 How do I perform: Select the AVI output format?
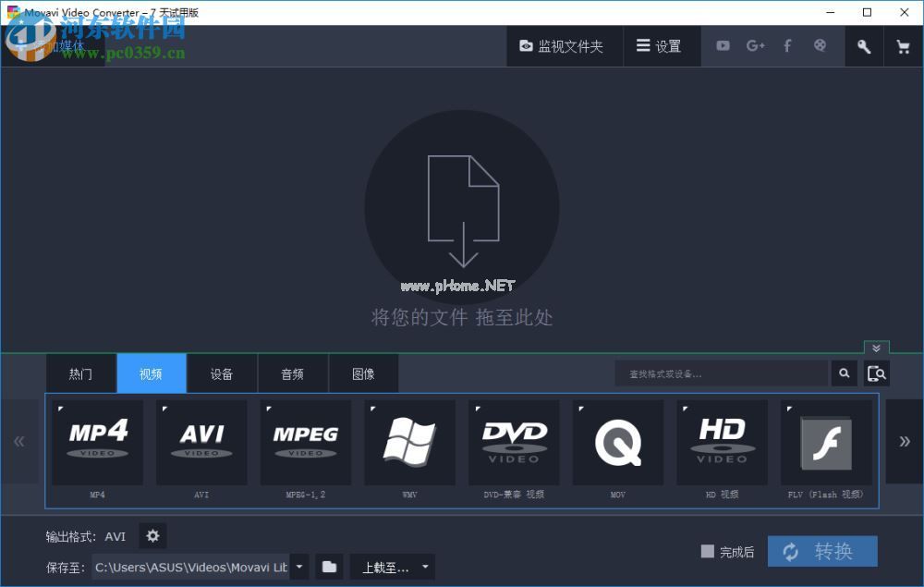201,442
